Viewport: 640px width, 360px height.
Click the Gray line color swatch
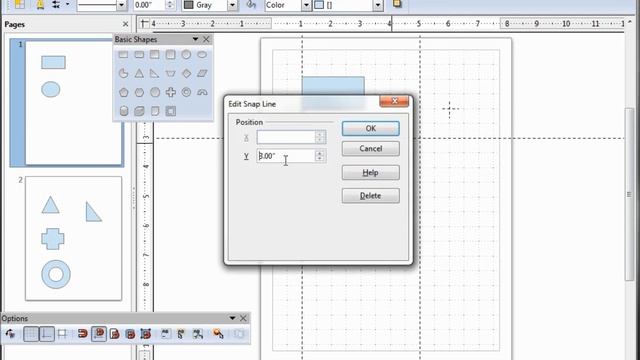[188, 5]
